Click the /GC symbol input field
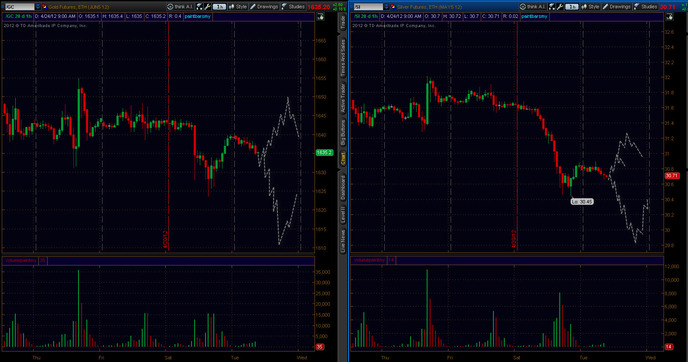This screenshot has width=688, height=362. [19, 7]
